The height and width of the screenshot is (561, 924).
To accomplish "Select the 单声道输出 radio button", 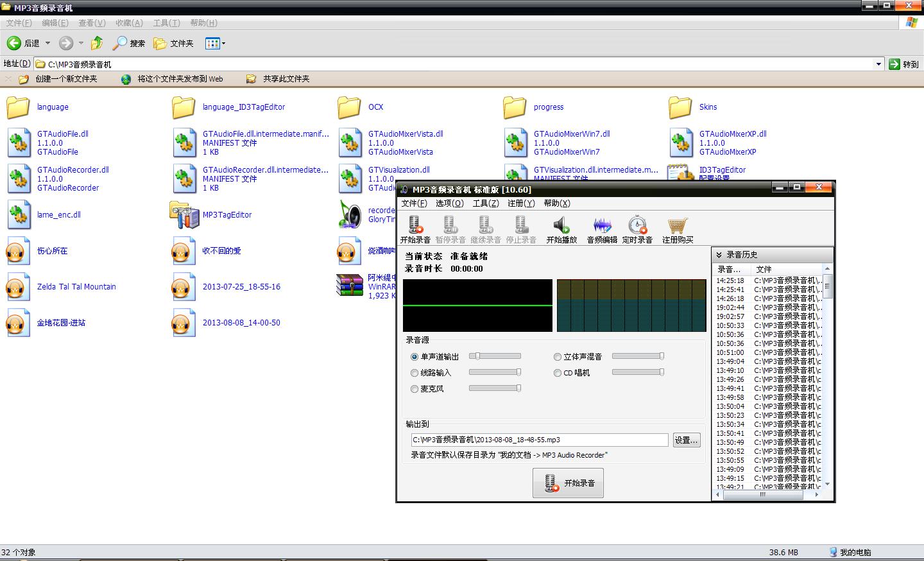I will 415,357.
